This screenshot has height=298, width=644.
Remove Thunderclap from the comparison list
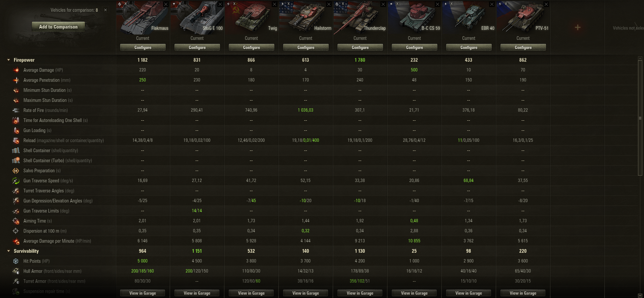click(383, 4)
